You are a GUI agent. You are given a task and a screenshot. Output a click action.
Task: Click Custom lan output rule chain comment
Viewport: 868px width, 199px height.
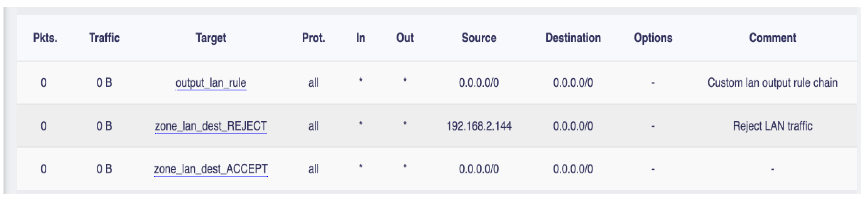tap(772, 83)
